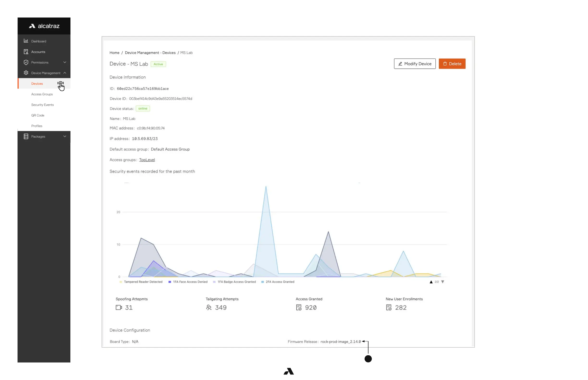The width and height of the screenshot is (588, 380).
Task: Open the Security Events submenu item
Action: pyautogui.click(x=43, y=105)
